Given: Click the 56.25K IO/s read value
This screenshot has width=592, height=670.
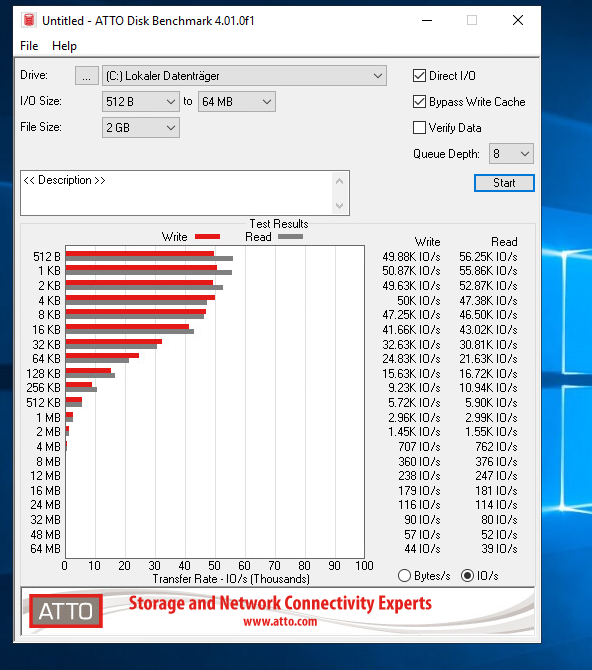Looking at the screenshot, I should [488, 257].
